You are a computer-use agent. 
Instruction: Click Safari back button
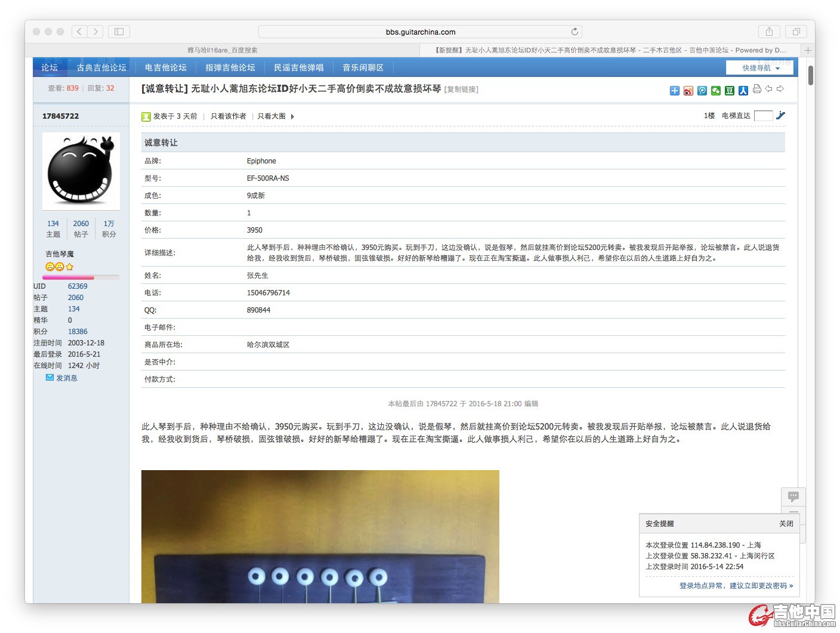click(79, 32)
